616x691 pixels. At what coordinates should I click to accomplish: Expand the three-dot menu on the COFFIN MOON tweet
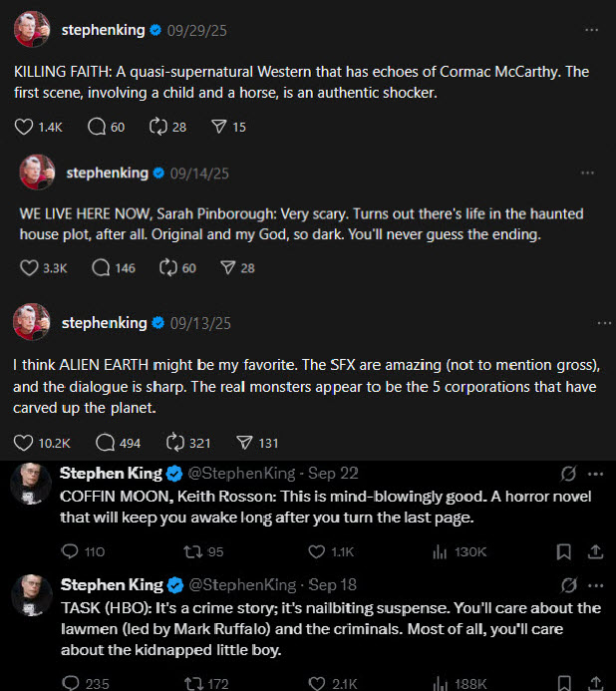pos(596,473)
